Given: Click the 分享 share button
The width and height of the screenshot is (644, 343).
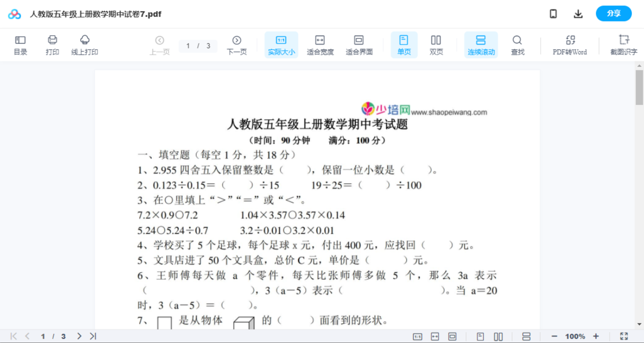Looking at the screenshot, I should pyautogui.click(x=613, y=13).
